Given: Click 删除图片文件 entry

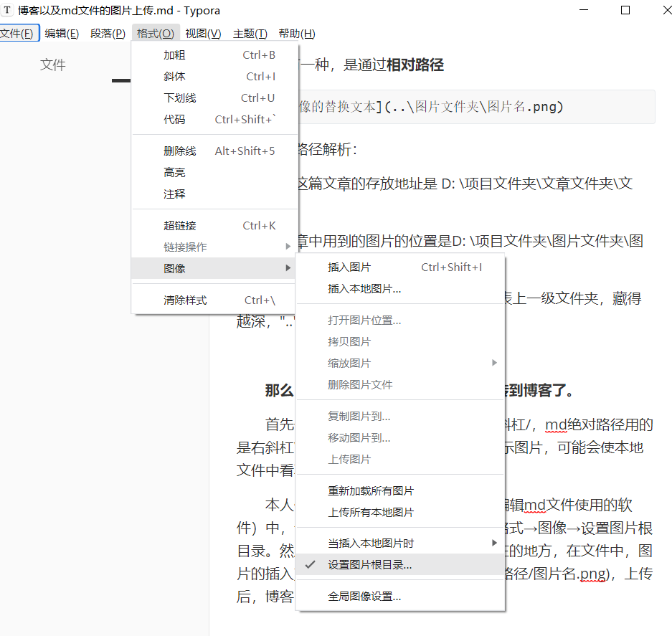Looking at the screenshot, I should (400, 384).
